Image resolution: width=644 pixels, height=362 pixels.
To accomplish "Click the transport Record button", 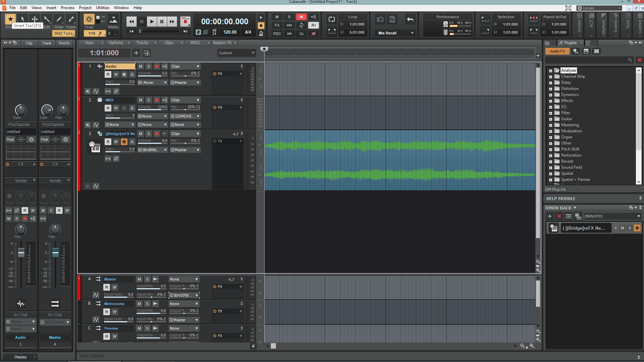I will pyautogui.click(x=185, y=22).
